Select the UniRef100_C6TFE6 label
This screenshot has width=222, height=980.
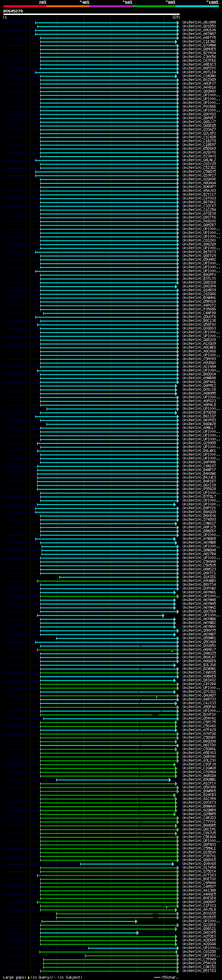[199, 60]
